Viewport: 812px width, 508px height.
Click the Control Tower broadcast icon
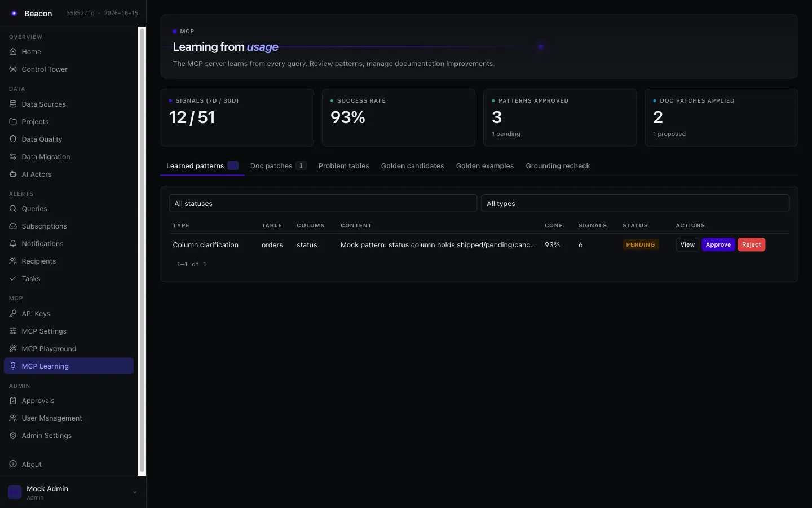(x=13, y=69)
